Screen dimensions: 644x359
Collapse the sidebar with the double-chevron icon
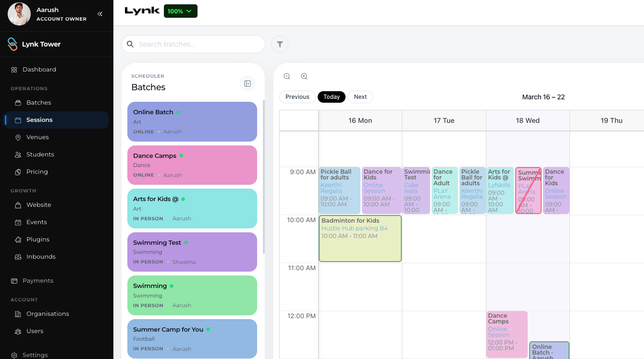[x=100, y=14]
